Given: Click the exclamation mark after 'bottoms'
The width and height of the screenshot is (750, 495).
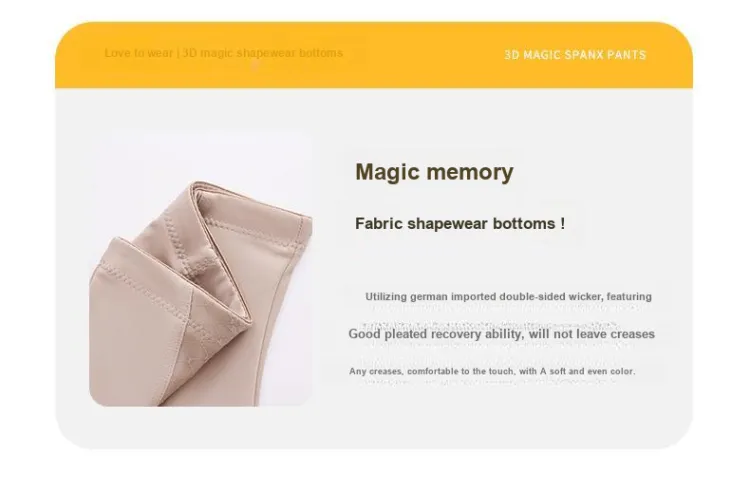Looking at the screenshot, I should [x=562, y=223].
